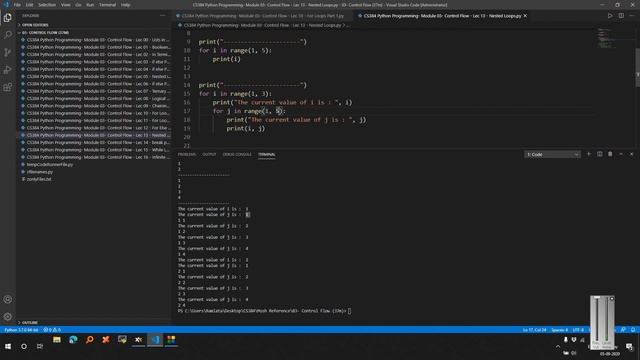Viewport: 640px width, 360px height.
Task: Open Explorer panel More Actions ellipsis
Action: 163,16
